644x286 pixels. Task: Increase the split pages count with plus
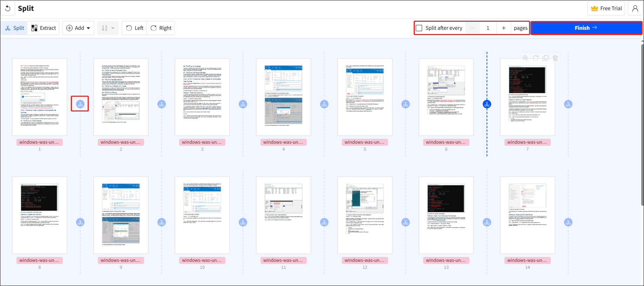504,28
